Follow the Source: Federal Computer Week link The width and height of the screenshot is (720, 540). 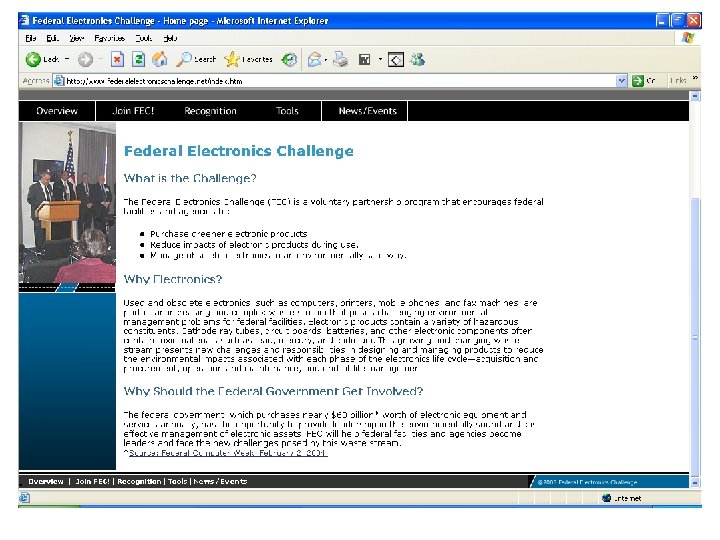point(228,453)
